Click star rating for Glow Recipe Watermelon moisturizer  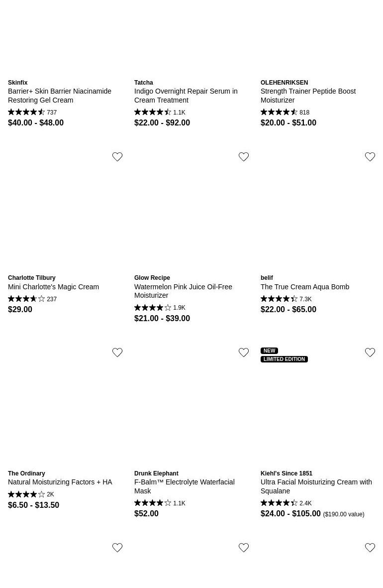point(153,308)
